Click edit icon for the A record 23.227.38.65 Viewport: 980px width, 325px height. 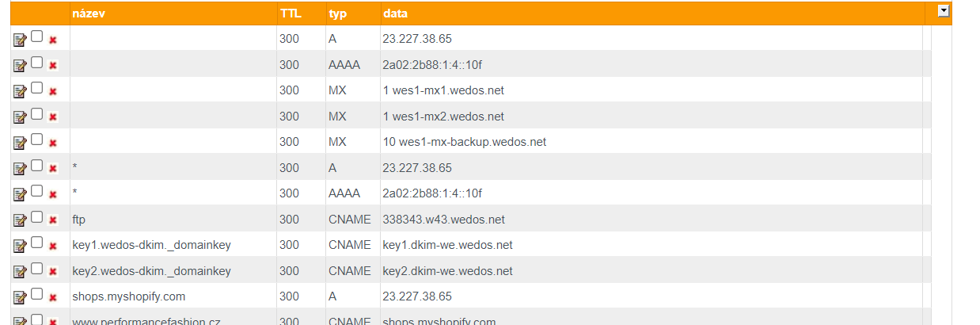[20, 40]
